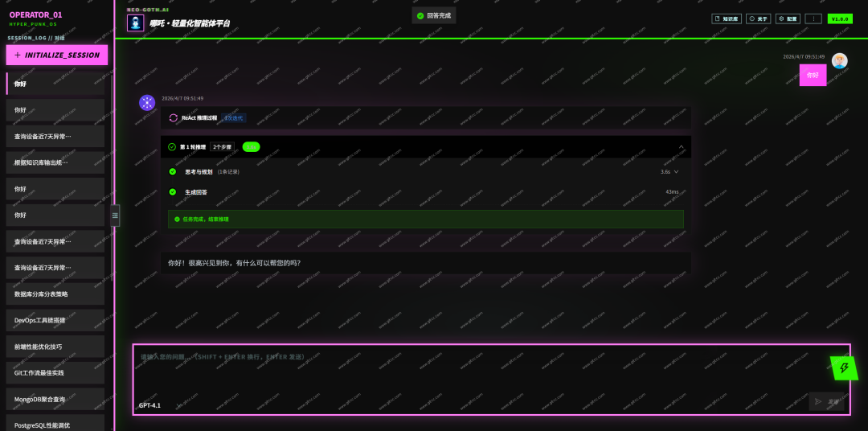This screenshot has width=868, height=431.
Task: Click the green V1.0.0 version badge
Action: [840, 18]
